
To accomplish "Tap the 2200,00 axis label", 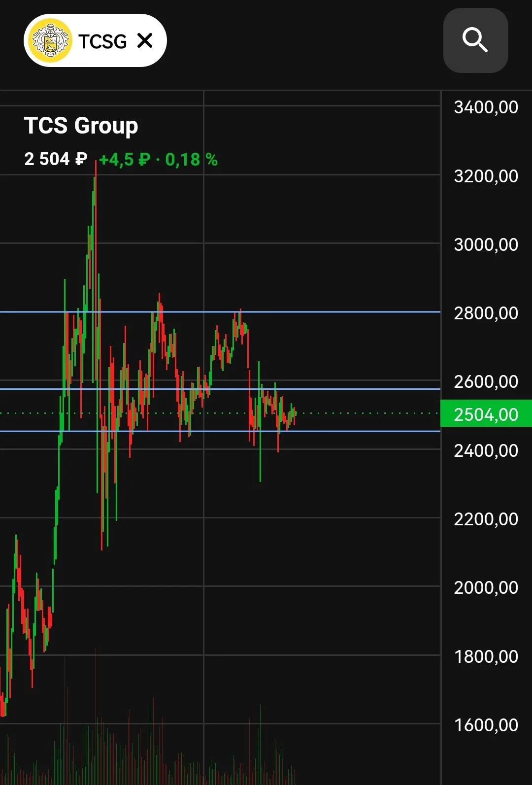I will click(486, 519).
